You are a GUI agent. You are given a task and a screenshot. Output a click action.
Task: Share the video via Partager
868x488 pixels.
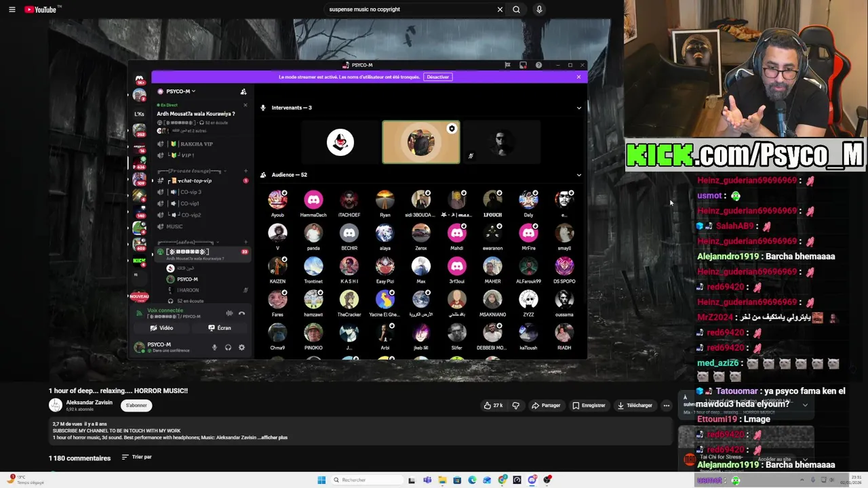(546, 405)
